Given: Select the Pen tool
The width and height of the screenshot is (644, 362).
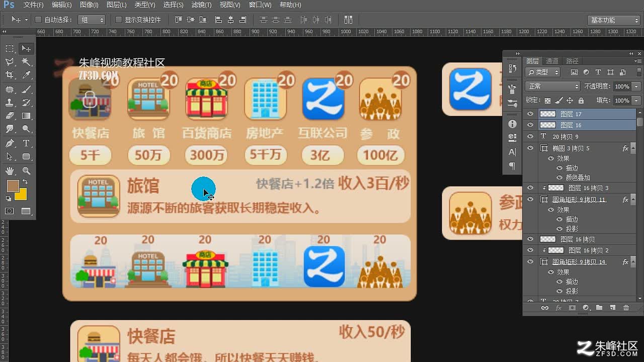Looking at the screenshot, I should 10,143.
